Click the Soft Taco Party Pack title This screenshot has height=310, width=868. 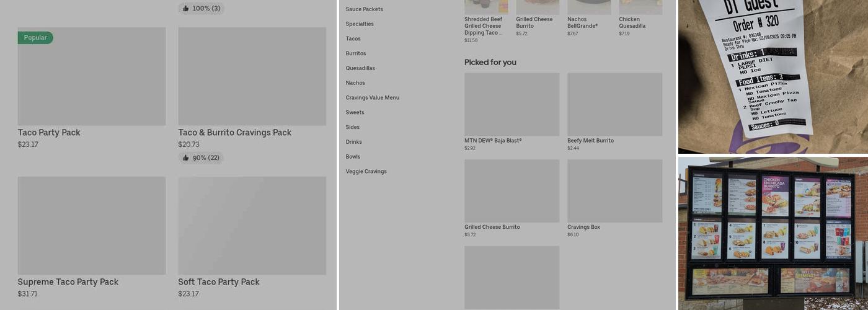219,282
